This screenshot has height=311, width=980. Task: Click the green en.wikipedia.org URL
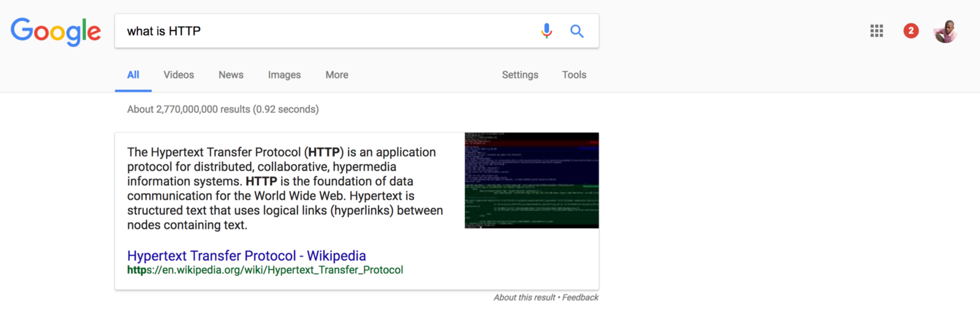(x=265, y=270)
